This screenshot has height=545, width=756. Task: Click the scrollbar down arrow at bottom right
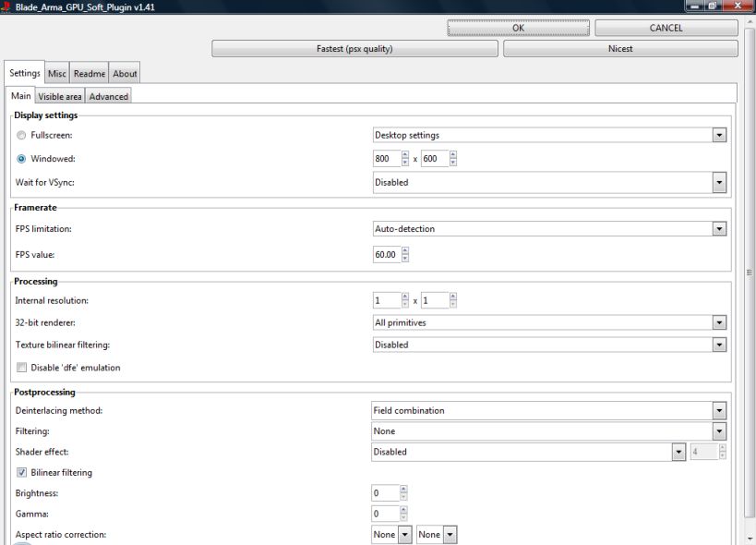coord(750,539)
